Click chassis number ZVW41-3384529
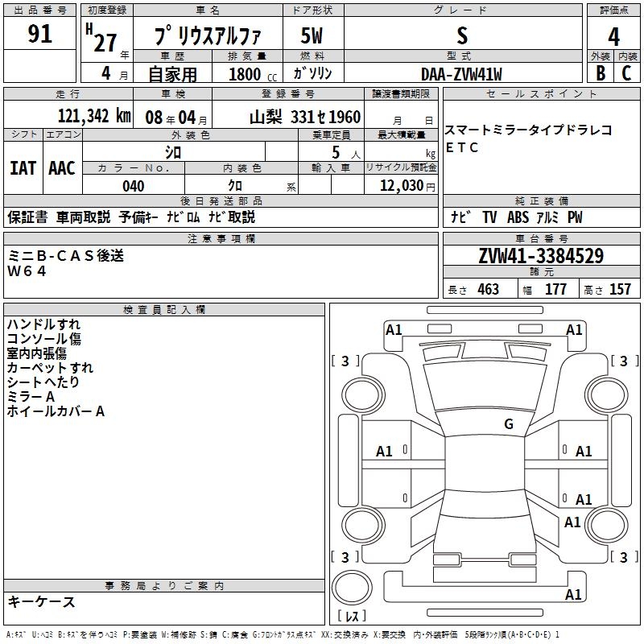 (x=541, y=256)
